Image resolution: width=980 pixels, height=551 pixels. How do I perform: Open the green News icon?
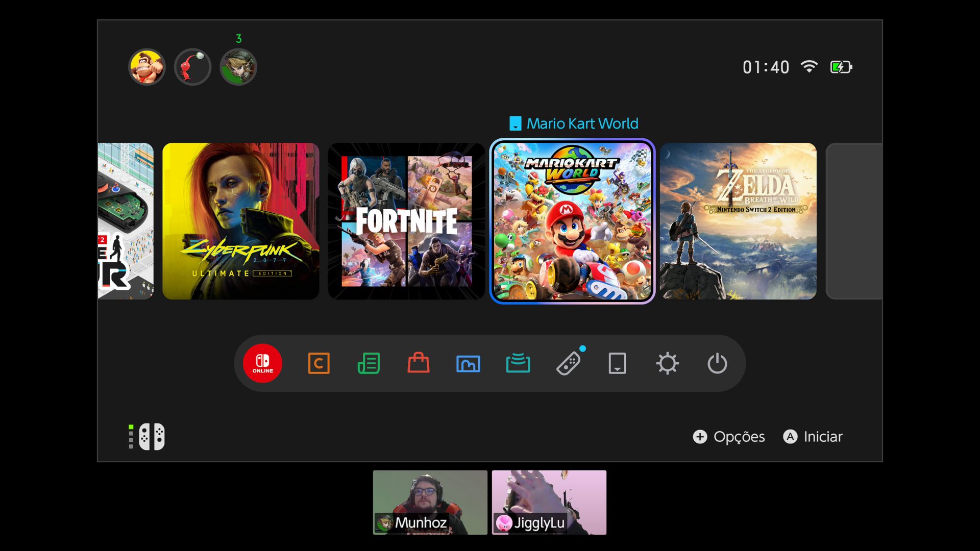(369, 363)
